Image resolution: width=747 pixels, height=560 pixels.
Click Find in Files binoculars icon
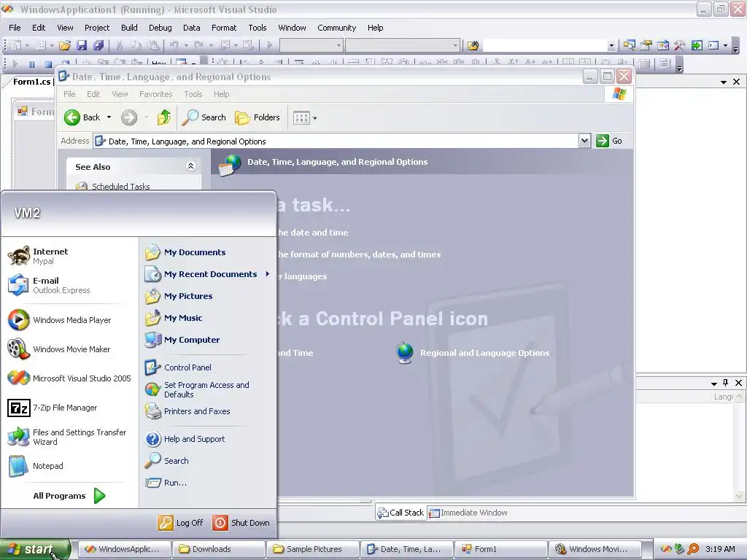(x=473, y=45)
